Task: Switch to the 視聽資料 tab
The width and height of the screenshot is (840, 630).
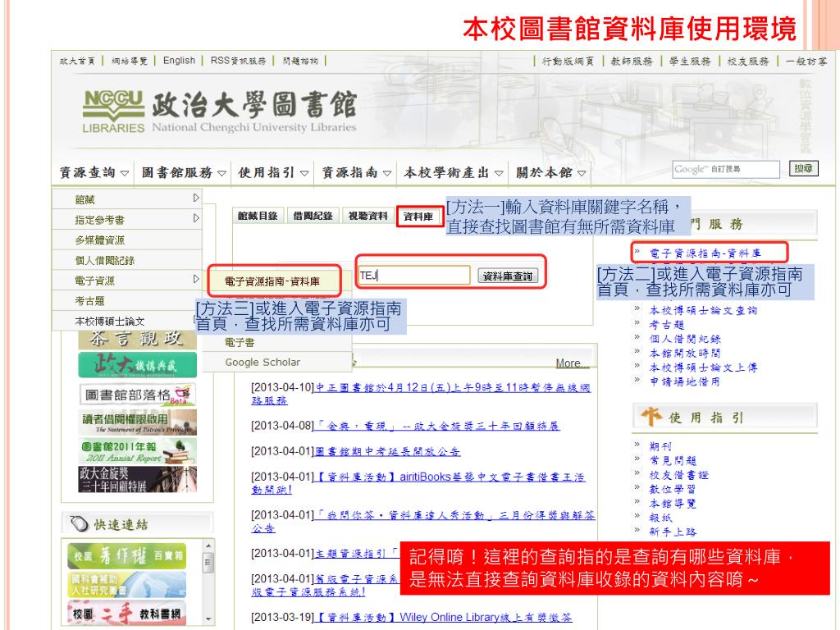Action: (x=367, y=216)
